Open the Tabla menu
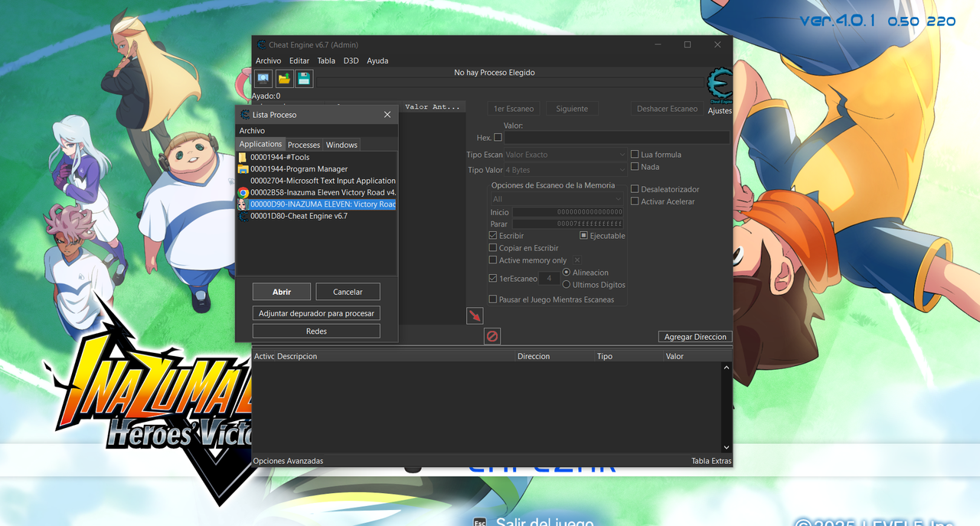Screen dimensions: 980x526 coord(326,61)
